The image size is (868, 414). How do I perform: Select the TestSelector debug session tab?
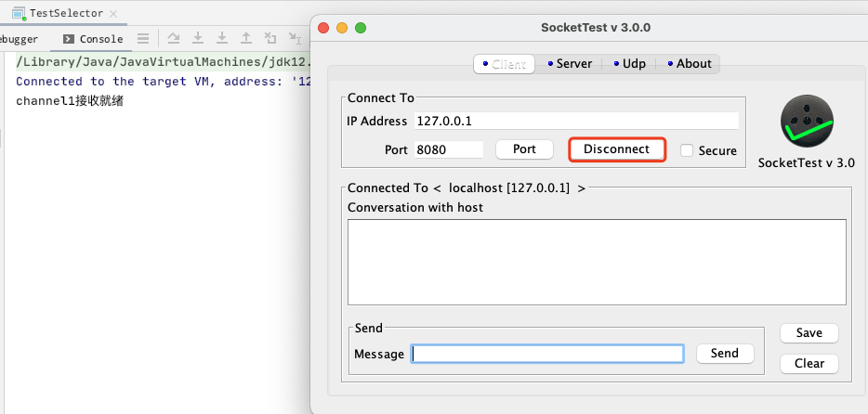click(x=66, y=13)
